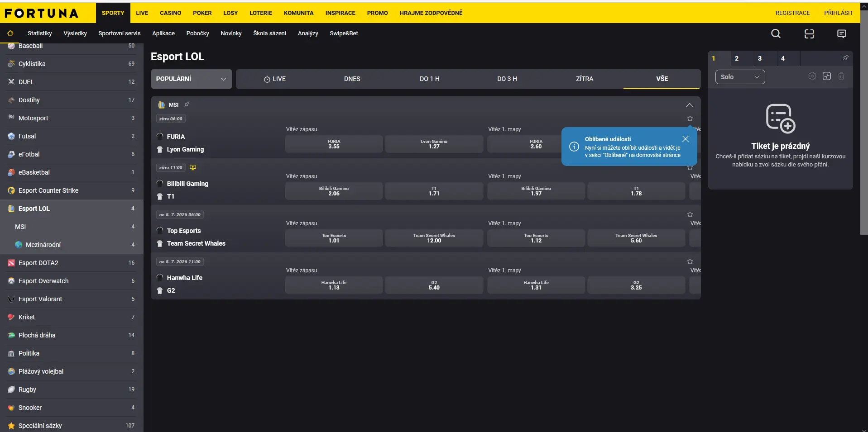Open the CASINO top menu item
Image resolution: width=868 pixels, height=432 pixels.
pos(170,13)
